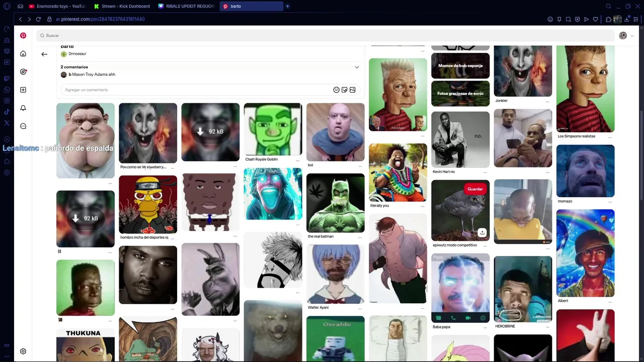Select the barto Pinterest tab
This screenshot has width=644, height=362.
(251, 6)
